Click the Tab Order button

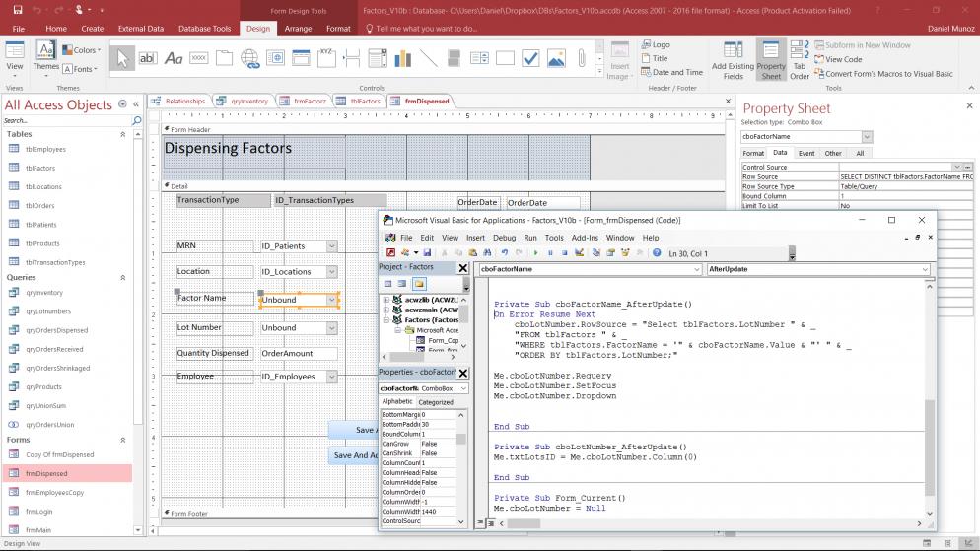(x=800, y=60)
